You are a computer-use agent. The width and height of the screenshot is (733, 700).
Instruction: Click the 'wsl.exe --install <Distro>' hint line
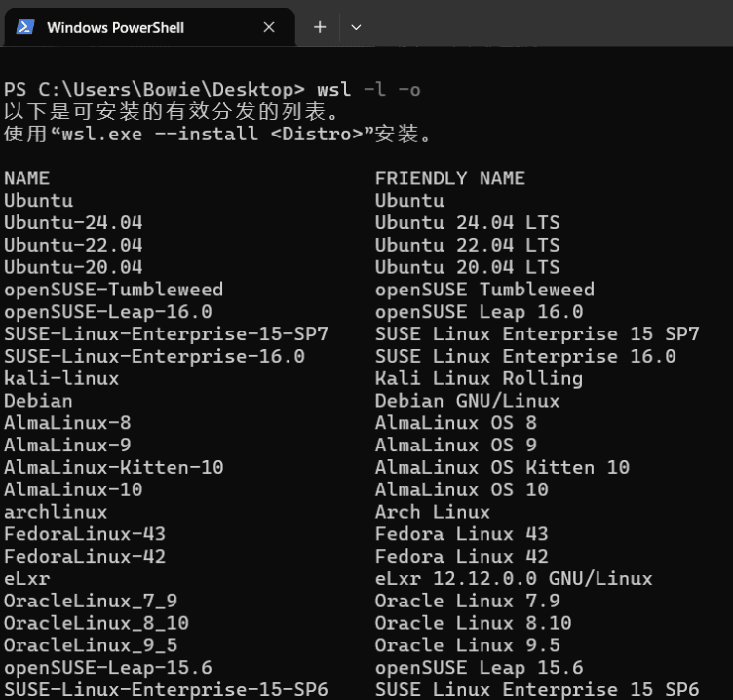[x=218, y=134]
